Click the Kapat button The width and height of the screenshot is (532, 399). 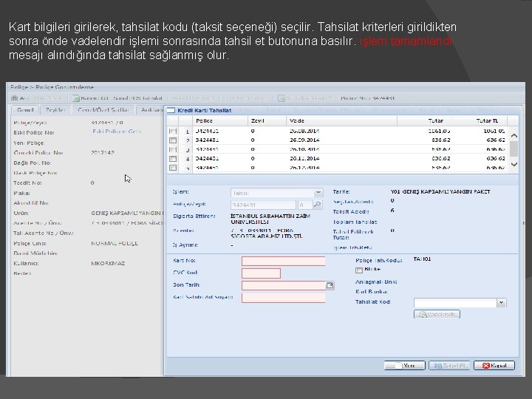[494, 366]
